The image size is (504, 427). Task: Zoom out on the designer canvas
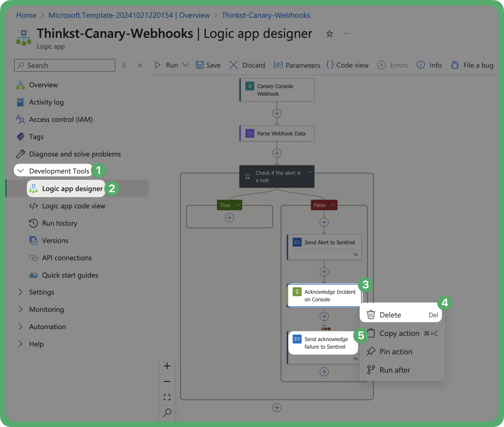167,382
